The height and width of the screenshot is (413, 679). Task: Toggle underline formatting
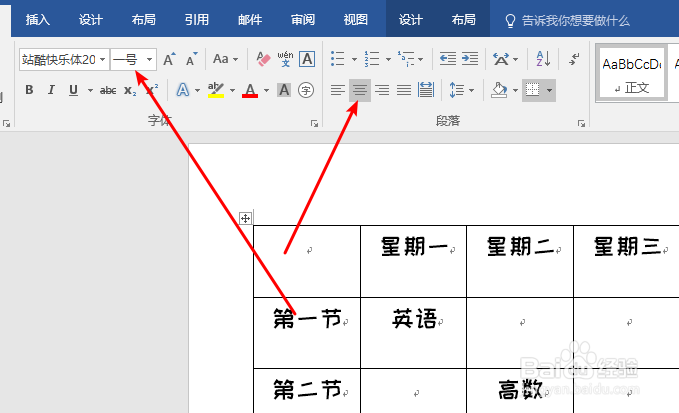tap(73, 90)
